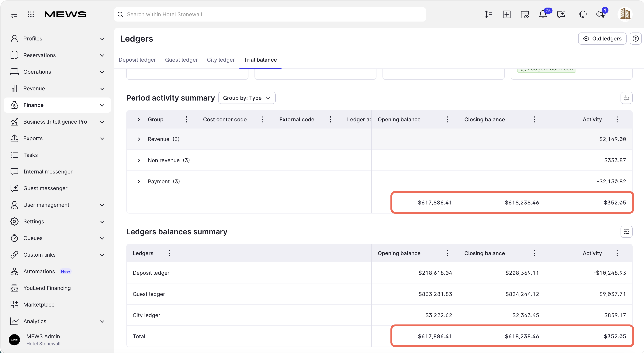The height and width of the screenshot is (353, 644).
Task: Open Marketplace in the sidebar
Action: [57, 305]
